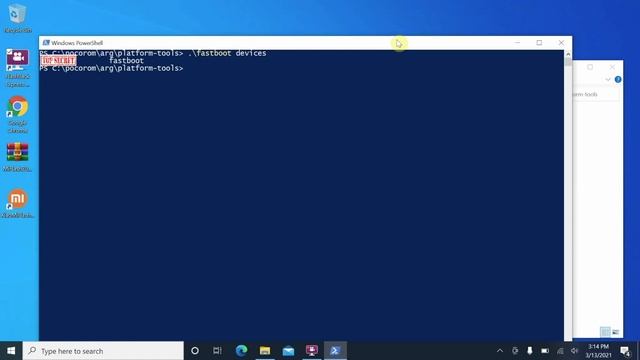
Task: Maximize the PowerShell window
Action: 539,42
